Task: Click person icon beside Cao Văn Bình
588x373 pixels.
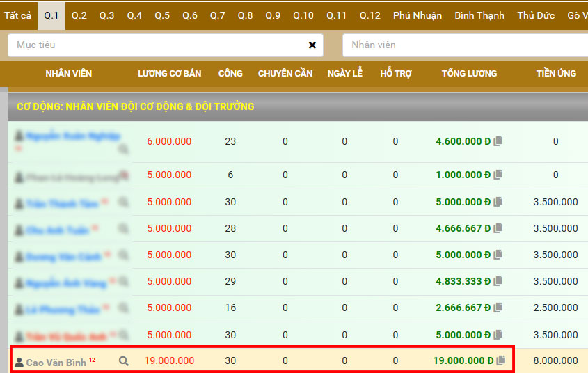Action: pyautogui.click(x=19, y=362)
